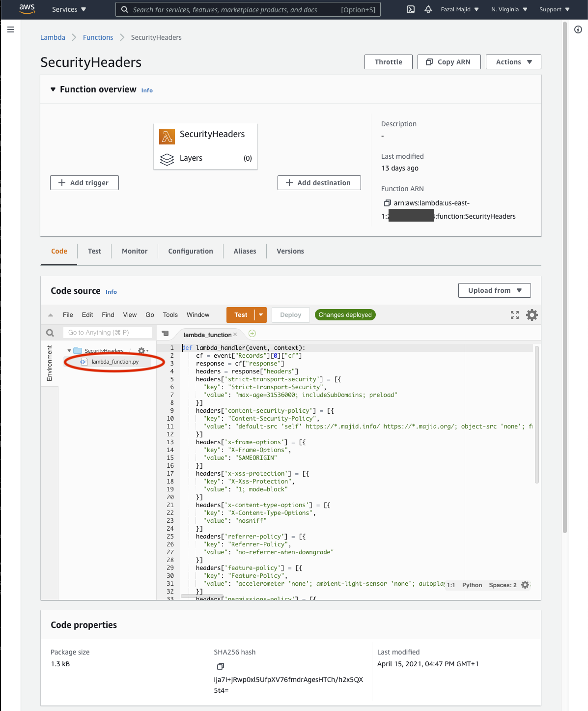Click the Go to Anything search field
The height and width of the screenshot is (711, 588).
point(108,333)
